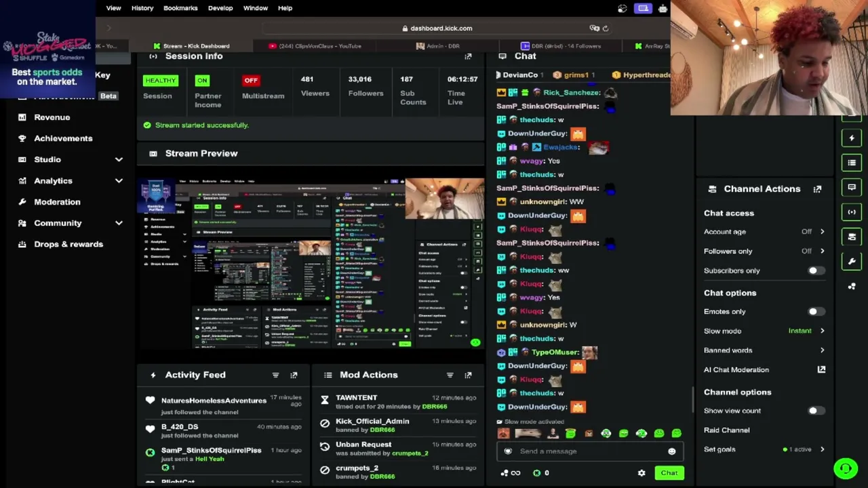The width and height of the screenshot is (868, 488).
Task: Open the View menu
Action: (113, 8)
